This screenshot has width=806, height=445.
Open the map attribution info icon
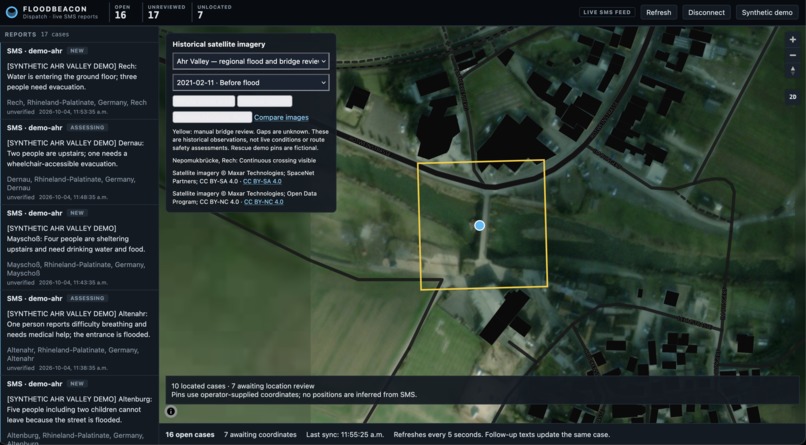point(171,411)
